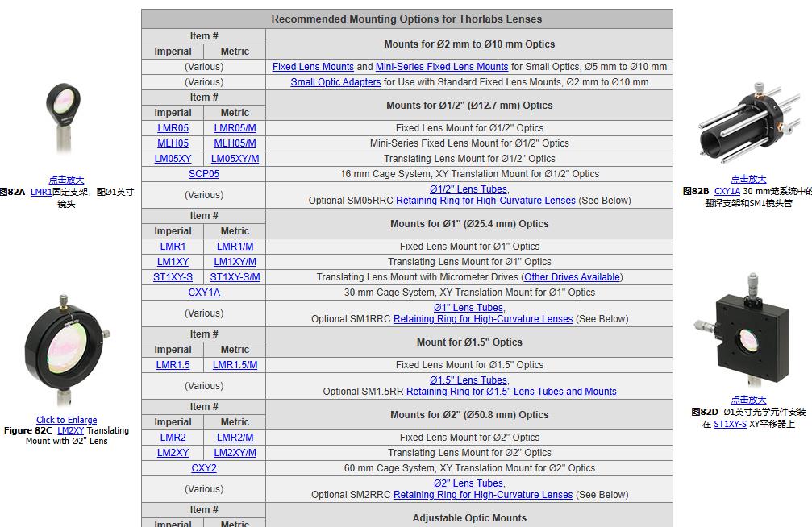Open Mini-Series Fixed Lens Mounts link
Image resolution: width=812 pixels, height=527 pixels.
point(442,67)
